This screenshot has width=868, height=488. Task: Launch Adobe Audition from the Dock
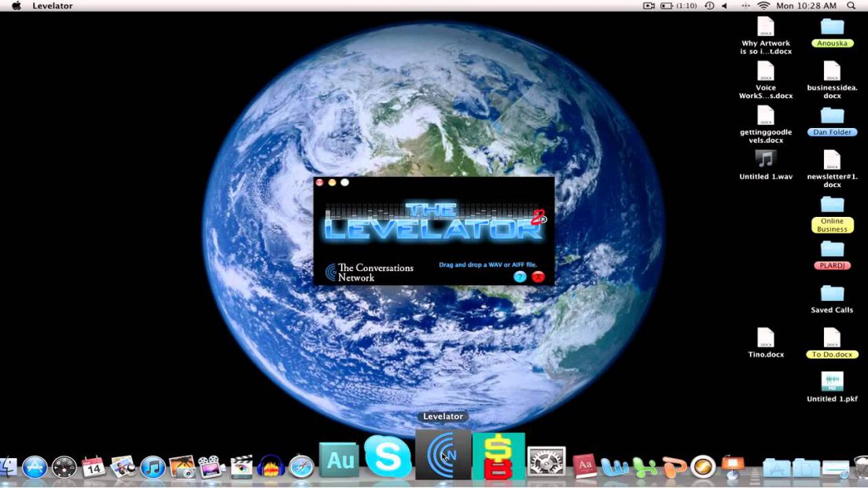pyautogui.click(x=339, y=460)
